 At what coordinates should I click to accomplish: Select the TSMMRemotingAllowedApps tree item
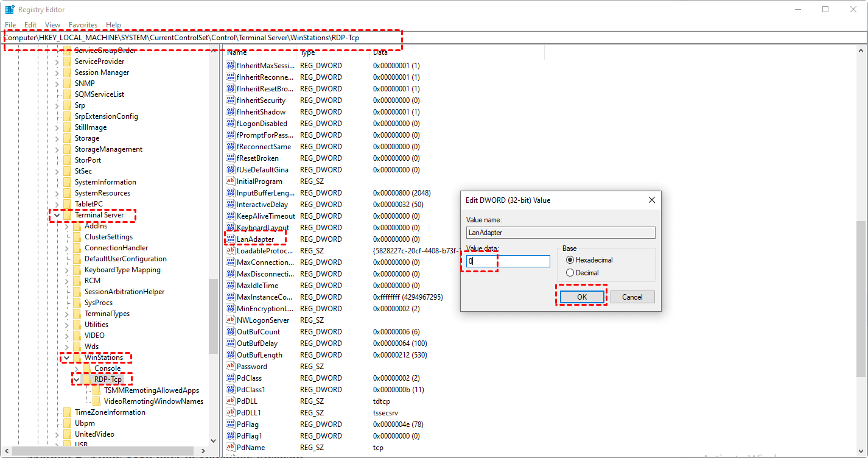(x=151, y=390)
